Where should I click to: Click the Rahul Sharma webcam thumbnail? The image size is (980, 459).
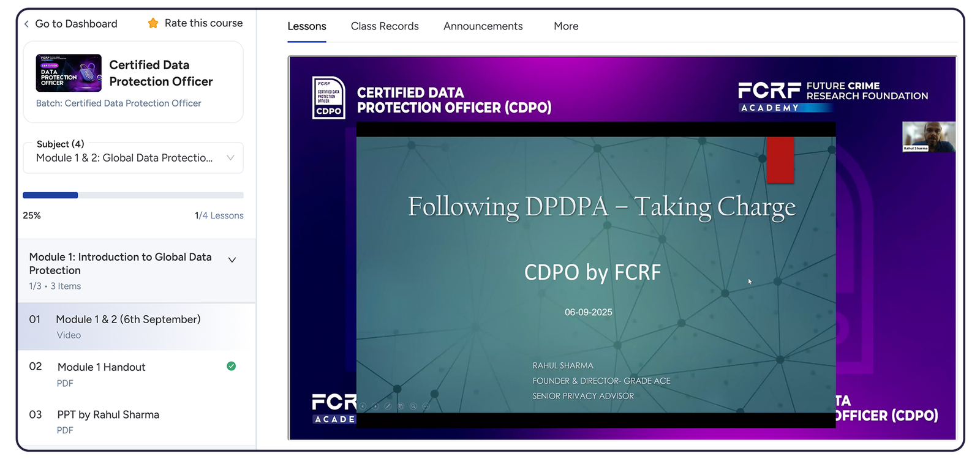(x=929, y=136)
